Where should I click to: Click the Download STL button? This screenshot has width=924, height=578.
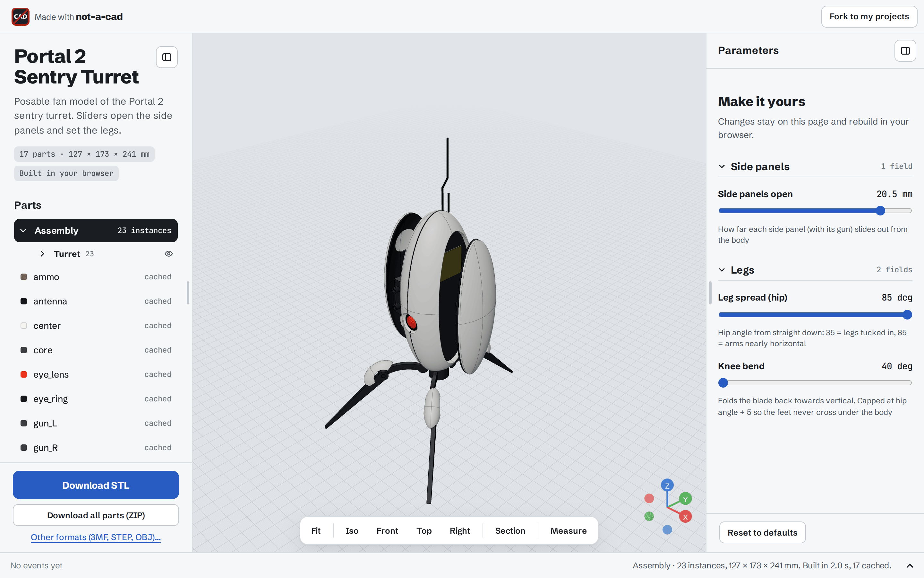96,485
